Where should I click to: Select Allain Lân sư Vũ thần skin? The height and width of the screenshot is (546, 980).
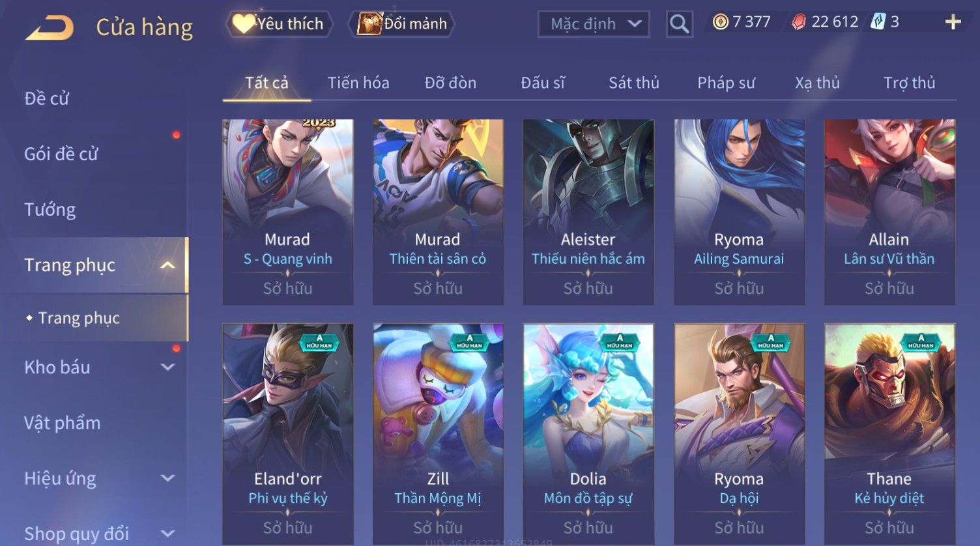pyautogui.click(x=889, y=212)
